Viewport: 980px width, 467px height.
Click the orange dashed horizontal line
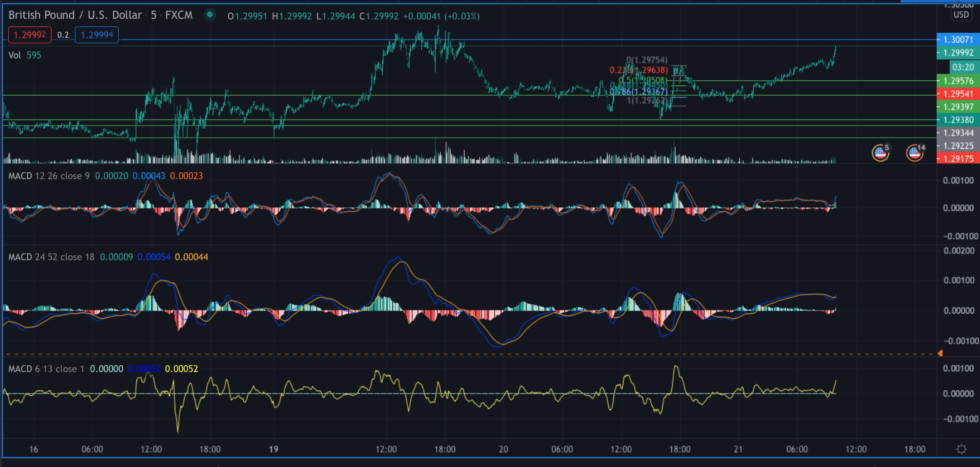tap(440, 354)
